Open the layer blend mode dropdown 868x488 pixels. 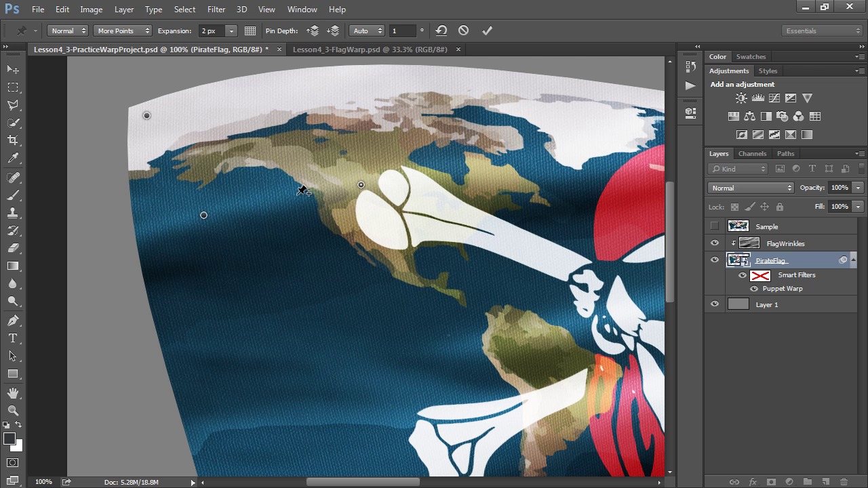[x=751, y=188]
